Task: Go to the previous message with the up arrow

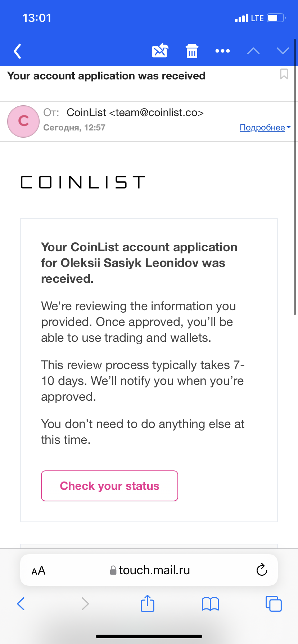Action: pyautogui.click(x=253, y=51)
